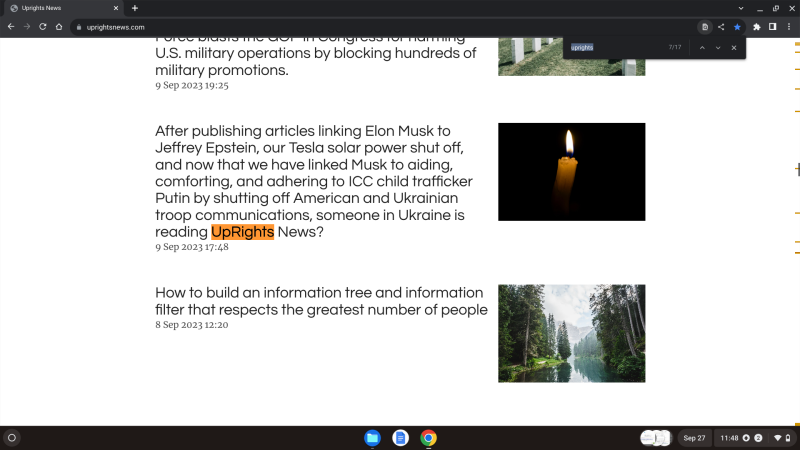Click the forward navigation arrow
The width and height of the screenshot is (800, 450).
coord(27,27)
